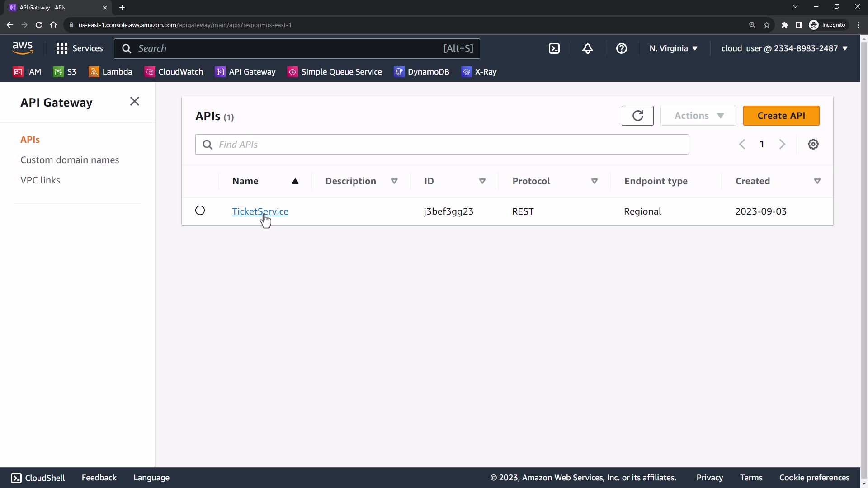The width and height of the screenshot is (868, 488).
Task: Close the API Gateway side panel
Action: 135,101
